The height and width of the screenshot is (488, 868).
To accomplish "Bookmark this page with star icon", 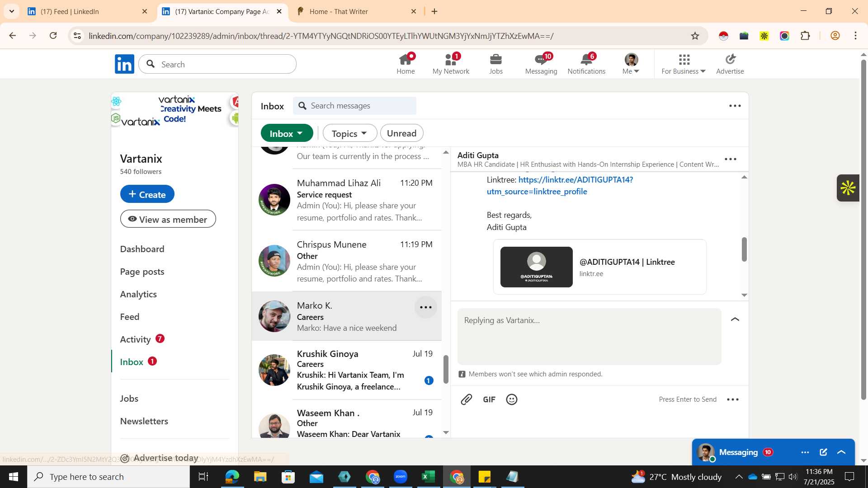I will (695, 36).
